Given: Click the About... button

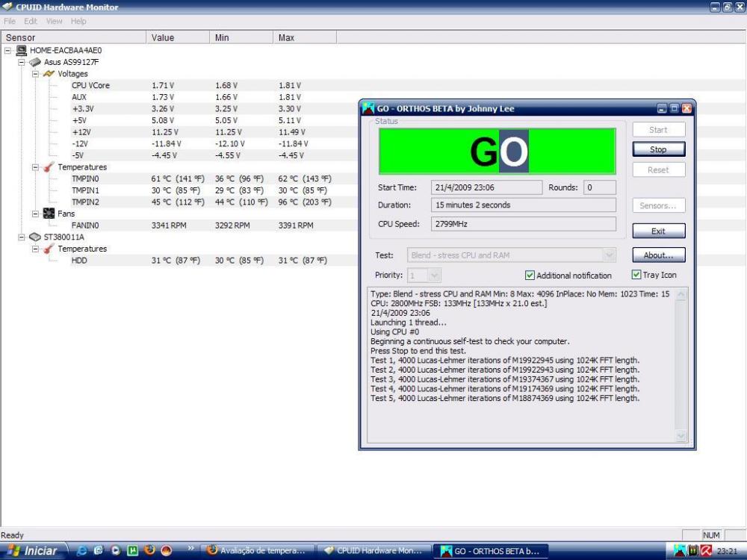Looking at the screenshot, I should [658, 255].
